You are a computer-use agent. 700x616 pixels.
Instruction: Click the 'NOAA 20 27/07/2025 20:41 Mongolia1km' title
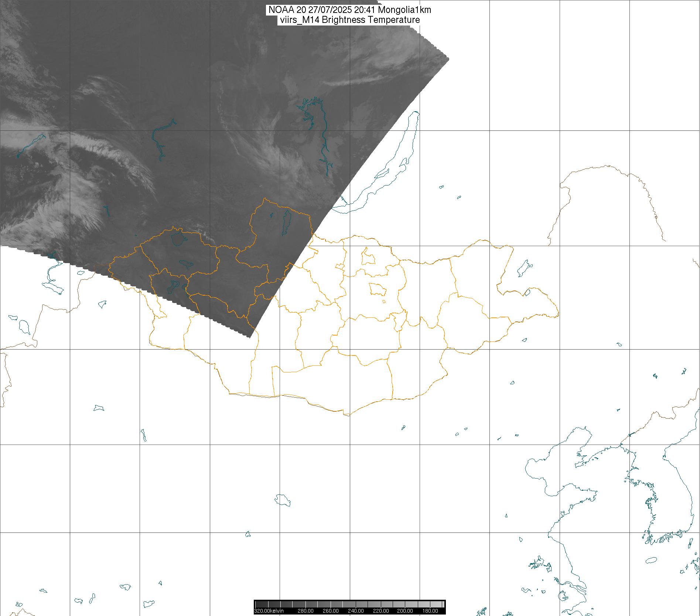coord(349,10)
